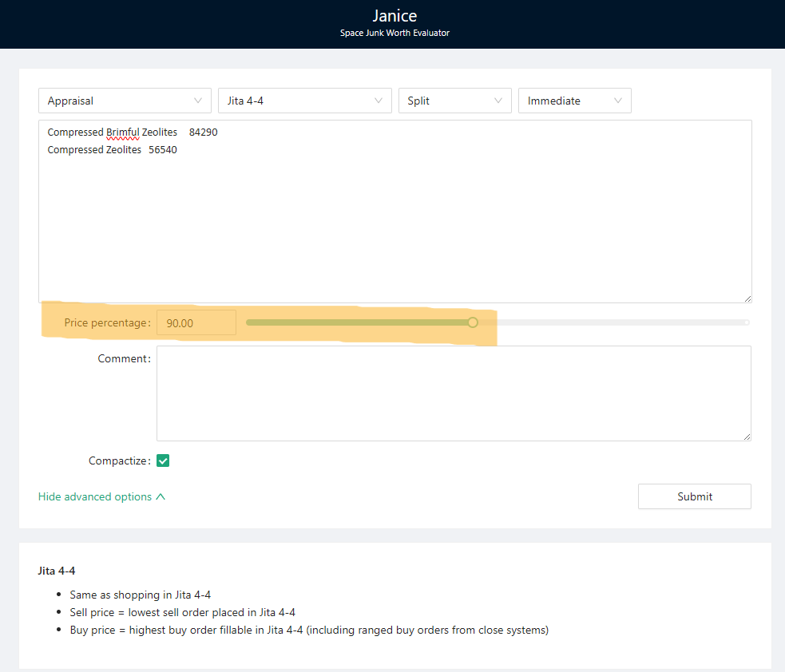Click the chevron arrow in the Immediate selector
The height and width of the screenshot is (672, 785).
pos(618,101)
